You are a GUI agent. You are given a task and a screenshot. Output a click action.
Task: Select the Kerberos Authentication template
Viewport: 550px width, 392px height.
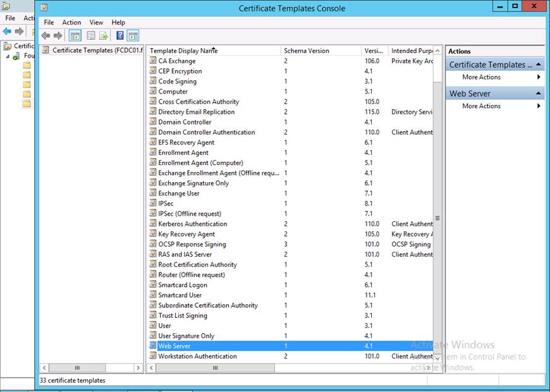(x=192, y=224)
